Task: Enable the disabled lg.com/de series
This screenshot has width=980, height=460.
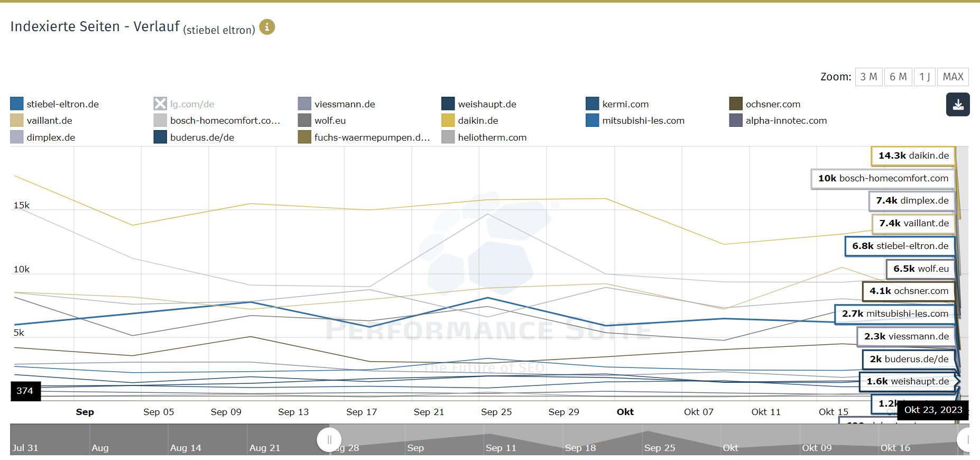Action: pos(184,104)
